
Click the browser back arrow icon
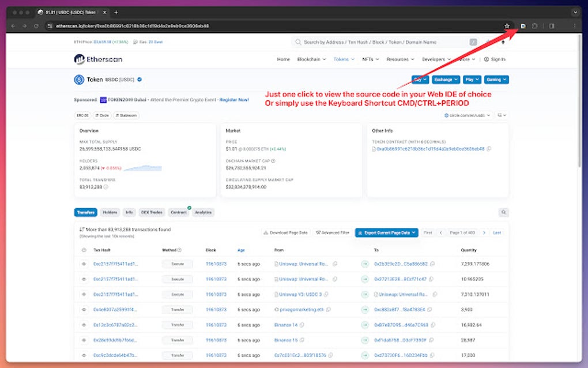12,25
